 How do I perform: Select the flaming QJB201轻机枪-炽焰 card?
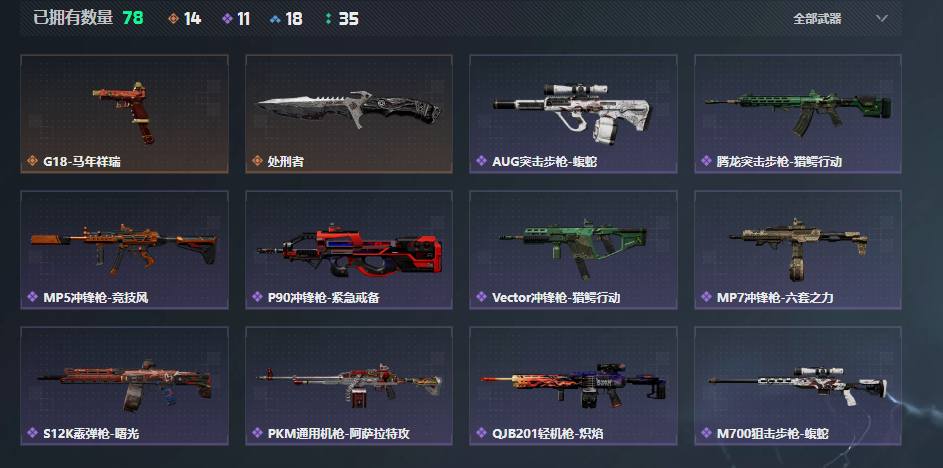pyautogui.click(x=573, y=386)
